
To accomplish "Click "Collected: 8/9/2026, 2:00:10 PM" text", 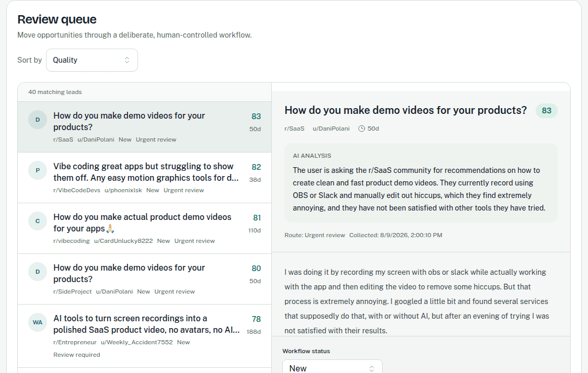I will click(396, 235).
